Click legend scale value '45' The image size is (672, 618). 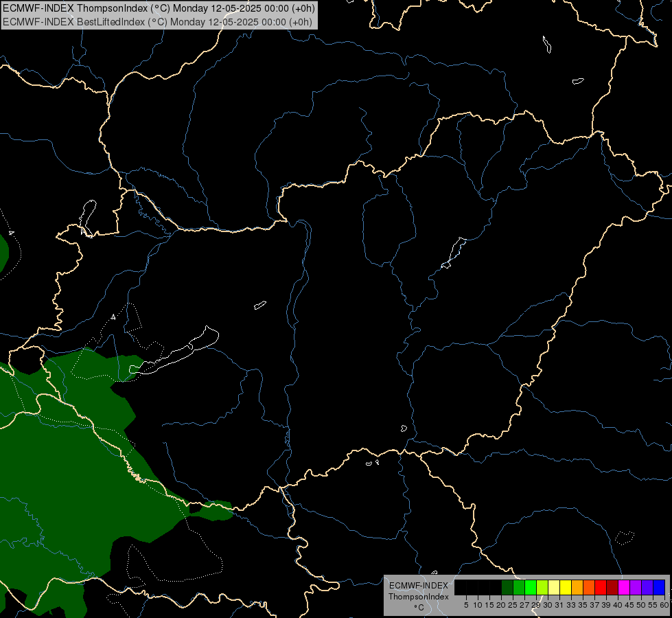(629, 605)
